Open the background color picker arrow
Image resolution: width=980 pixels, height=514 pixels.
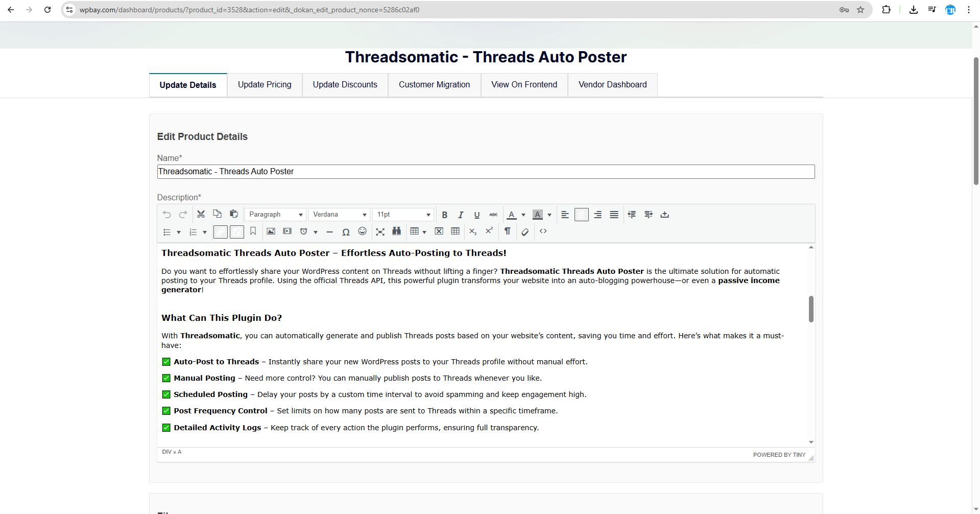pos(549,215)
